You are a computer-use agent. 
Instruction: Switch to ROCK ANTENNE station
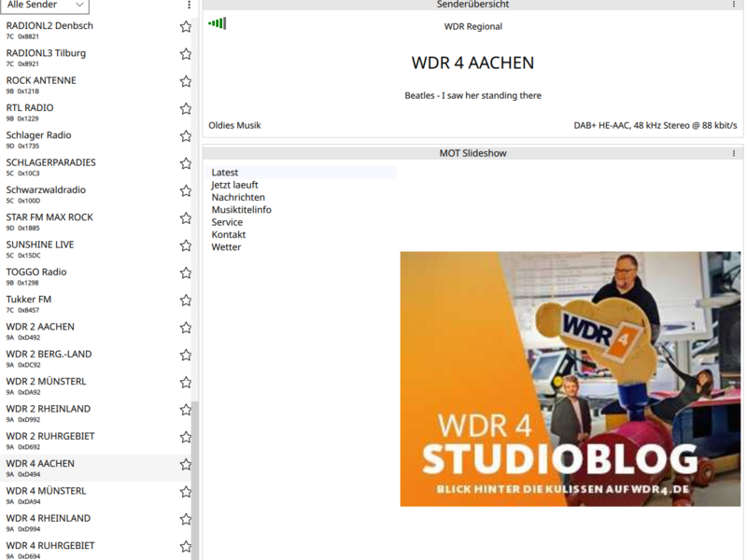95,85
